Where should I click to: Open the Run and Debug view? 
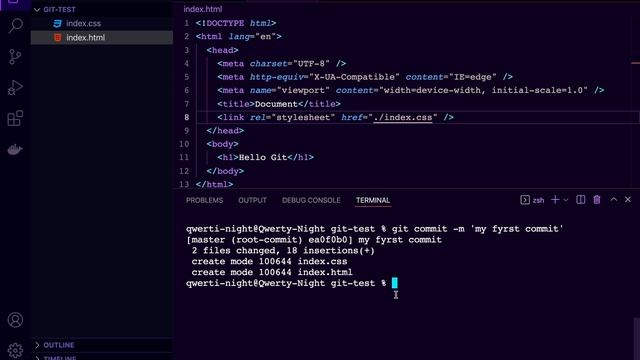click(x=15, y=87)
